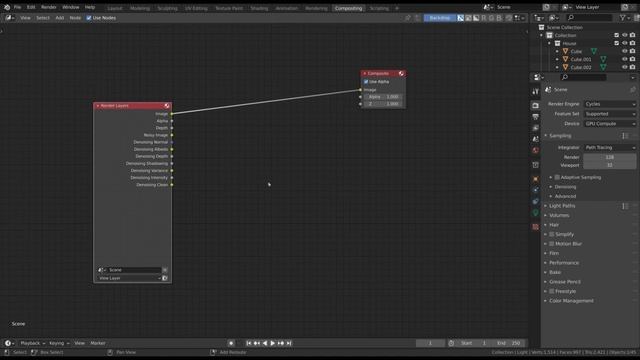Open the outliner filter dropdown

click(x=624, y=18)
